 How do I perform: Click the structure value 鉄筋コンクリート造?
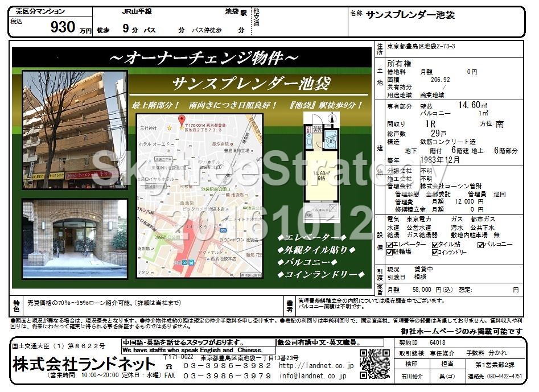[448, 142]
